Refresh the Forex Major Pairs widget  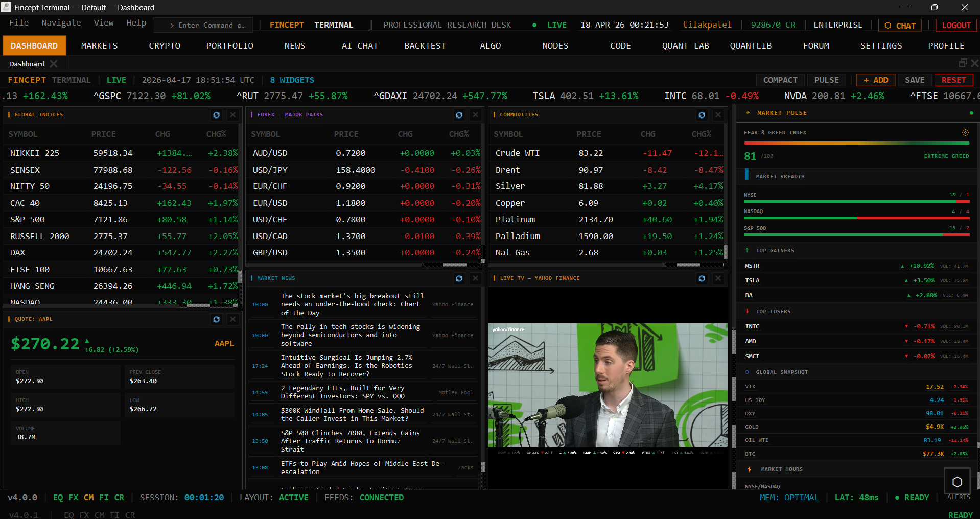[459, 115]
